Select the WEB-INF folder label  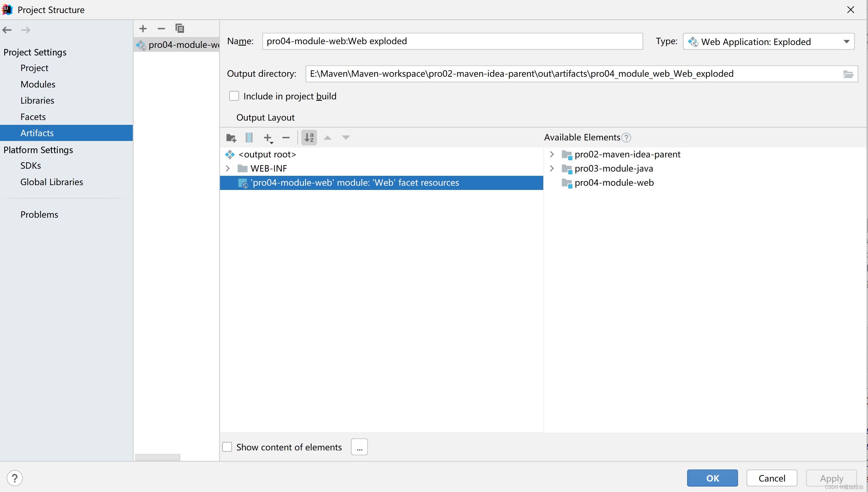pos(269,168)
